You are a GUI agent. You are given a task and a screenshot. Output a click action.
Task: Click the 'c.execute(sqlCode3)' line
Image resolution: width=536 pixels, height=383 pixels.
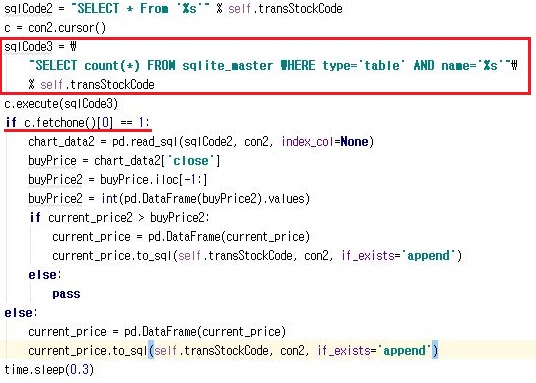pos(61,103)
